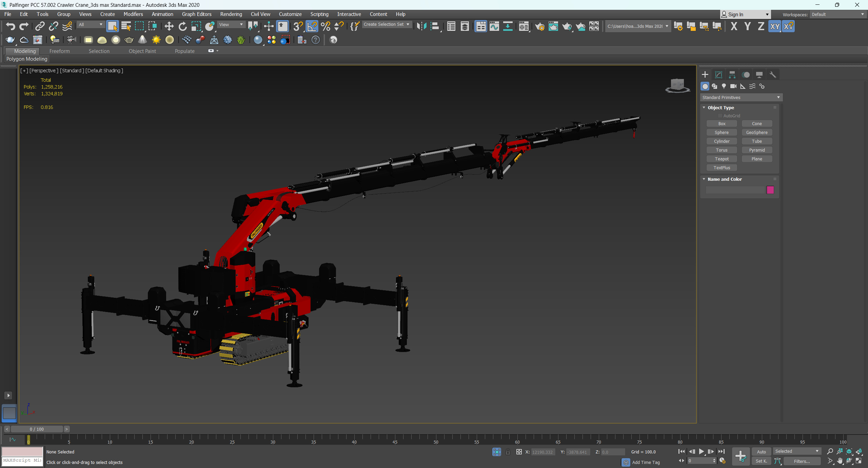Screen dimensions: 868x468
Task: Open the Graph Editors menu
Action: (197, 14)
